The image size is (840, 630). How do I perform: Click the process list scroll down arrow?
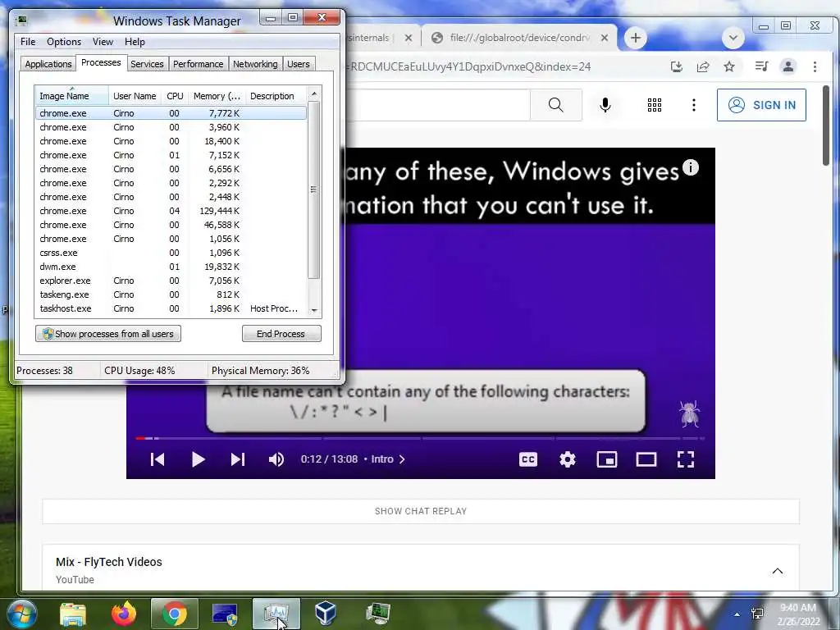(x=314, y=310)
